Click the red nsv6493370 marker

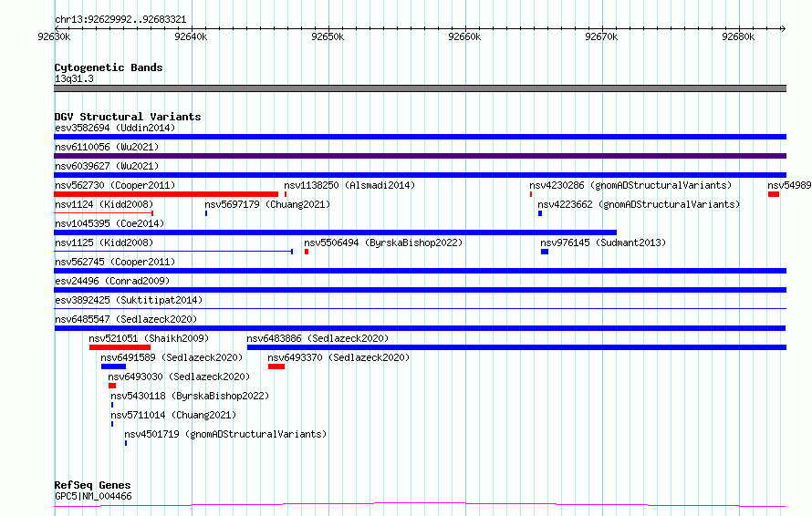tap(276, 366)
